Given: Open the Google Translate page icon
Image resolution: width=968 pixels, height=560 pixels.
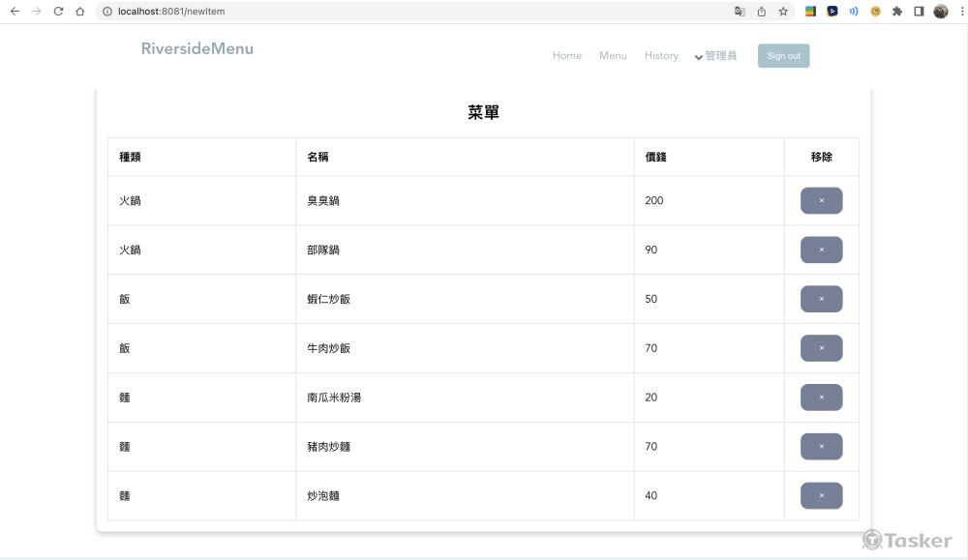Looking at the screenshot, I should pos(740,12).
